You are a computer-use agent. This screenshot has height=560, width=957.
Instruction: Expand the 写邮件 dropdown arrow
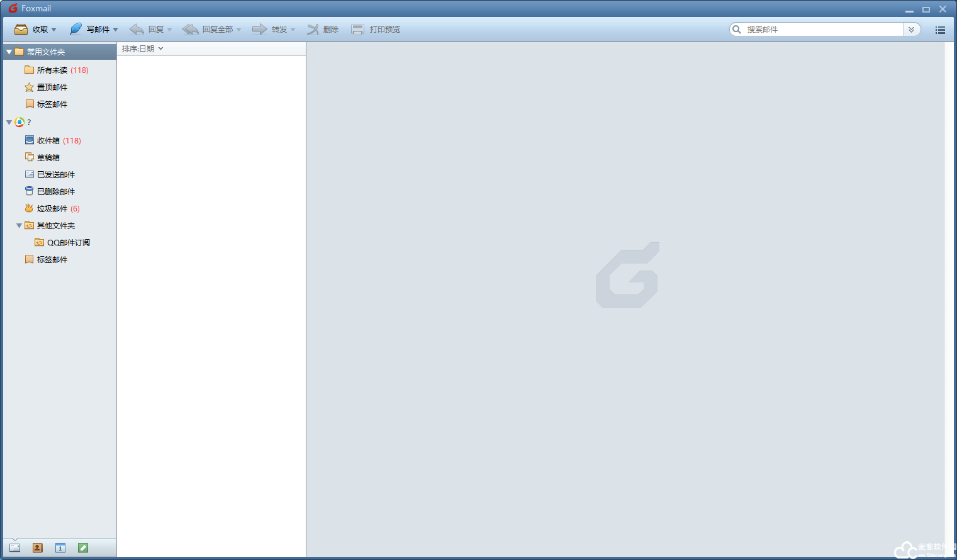116,30
